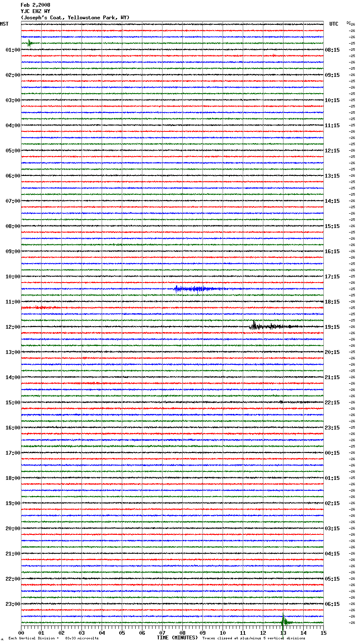The width and height of the screenshot is (357, 644).
Task: Select the MST time label '02:00'
Action: pos(13,75)
